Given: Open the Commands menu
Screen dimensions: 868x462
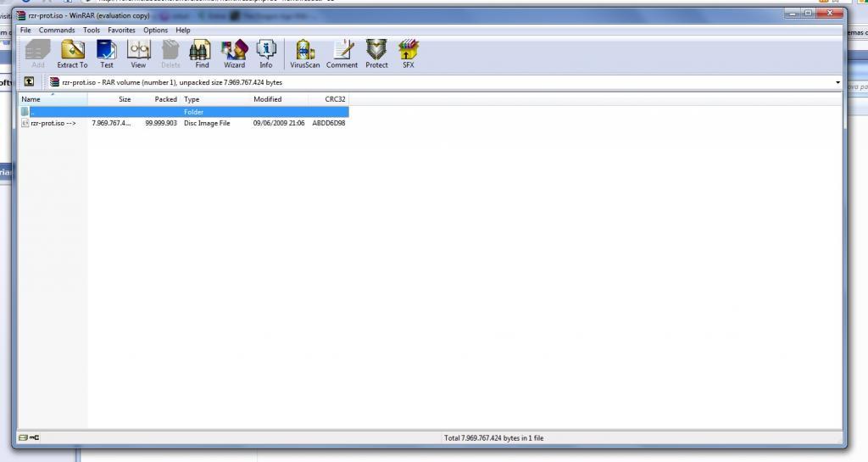Looking at the screenshot, I should coord(57,30).
